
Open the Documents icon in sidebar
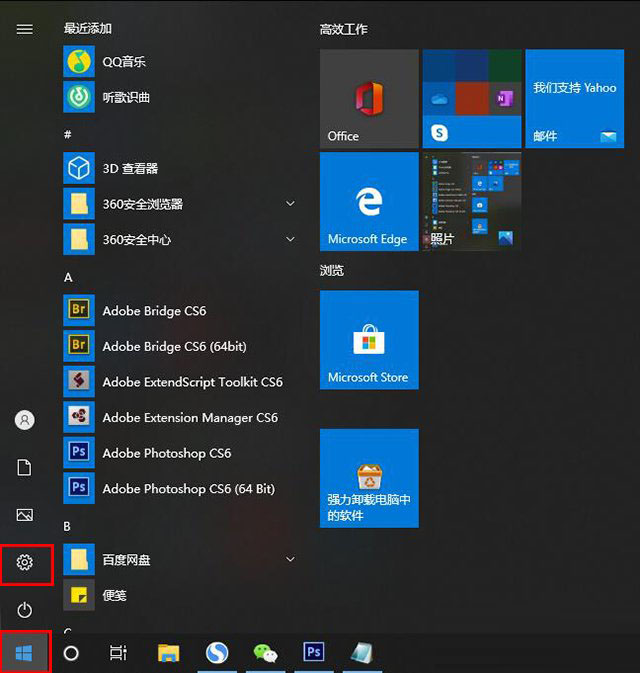click(x=25, y=467)
